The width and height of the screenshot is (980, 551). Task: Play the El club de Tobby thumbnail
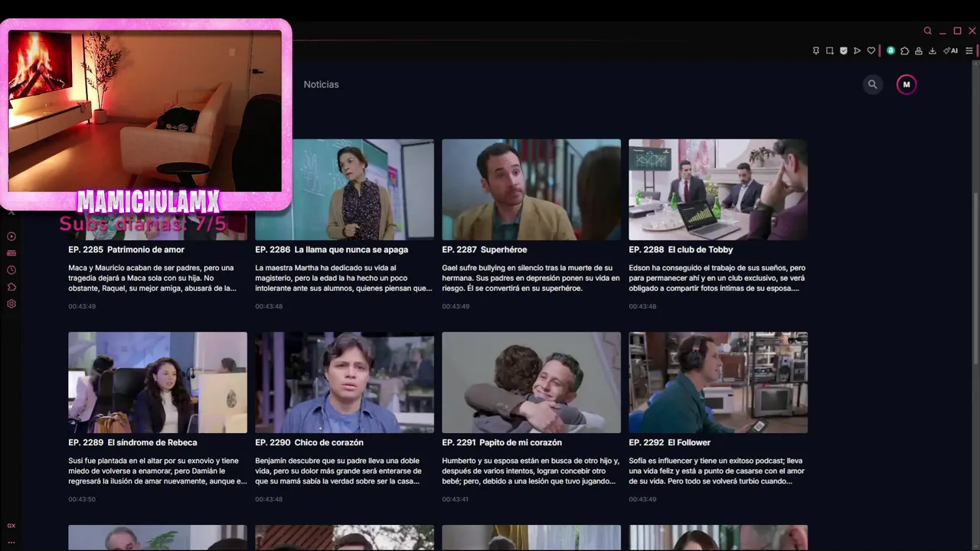pos(718,189)
